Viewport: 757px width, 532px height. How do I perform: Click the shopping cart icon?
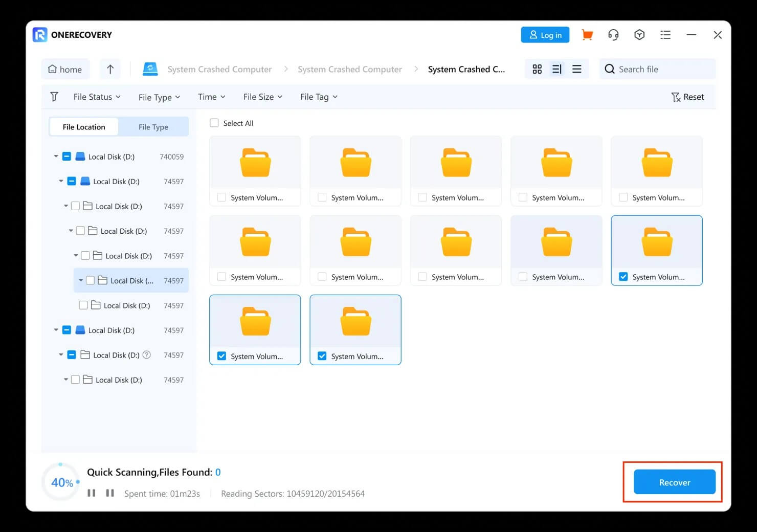click(587, 35)
